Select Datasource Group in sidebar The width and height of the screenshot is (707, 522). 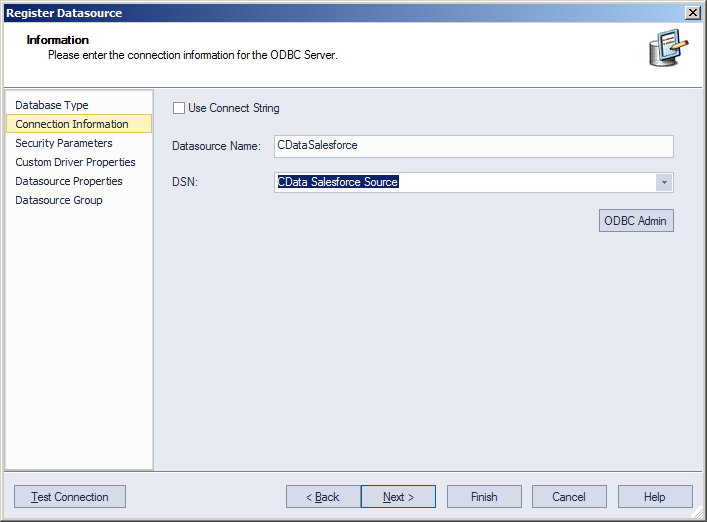(x=58, y=200)
